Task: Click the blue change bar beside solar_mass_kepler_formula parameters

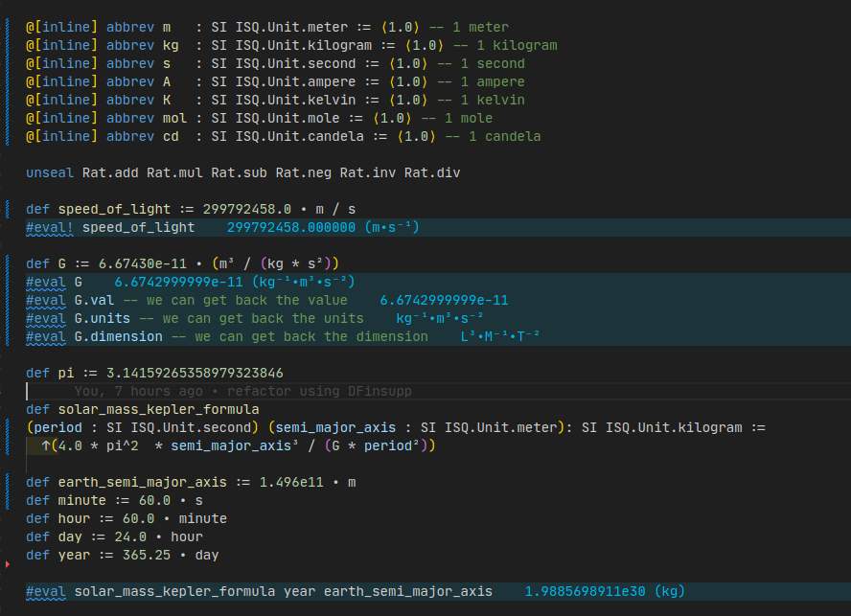Action: click(8, 427)
